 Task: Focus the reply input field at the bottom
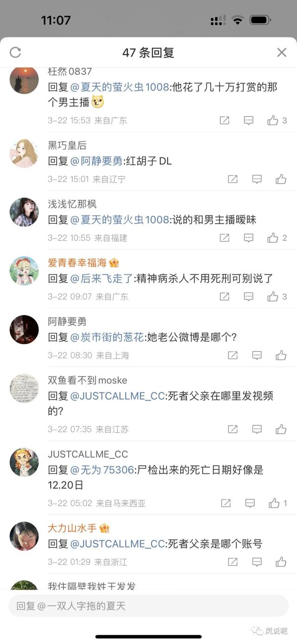148,606
